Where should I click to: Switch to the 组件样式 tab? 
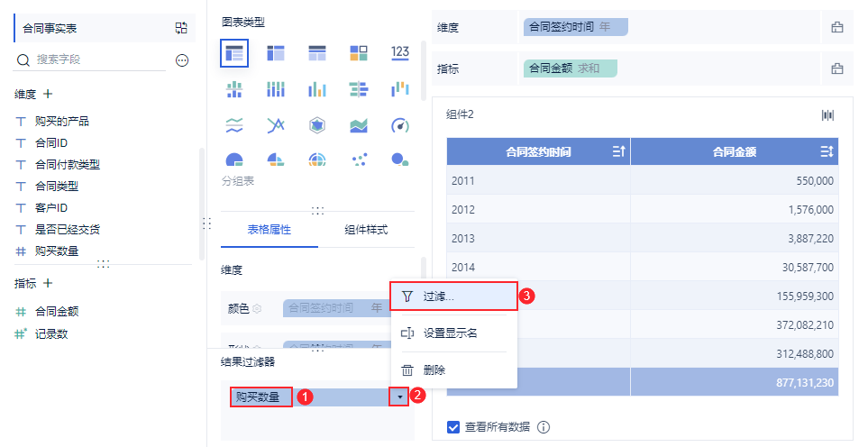[x=366, y=230]
